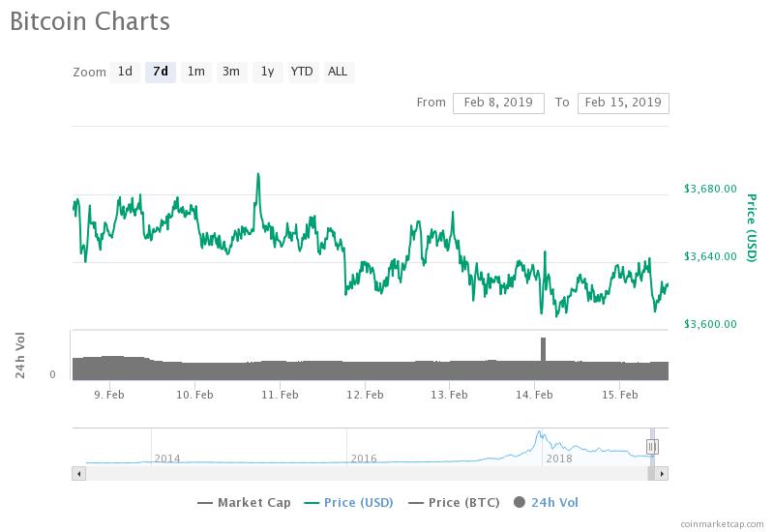Click the navigator scroll left arrow
Image resolution: width=774 pixels, height=532 pixels.
point(79,474)
